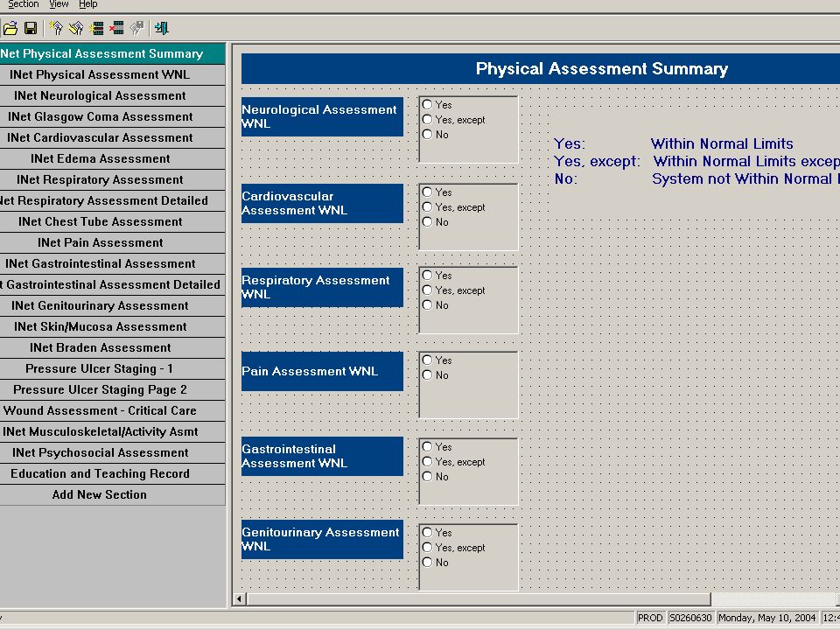Screen dimensions: 840x630
Task: Open Gastrointestinal Assessment Detailed section
Action: pyautogui.click(x=113, y=284)
